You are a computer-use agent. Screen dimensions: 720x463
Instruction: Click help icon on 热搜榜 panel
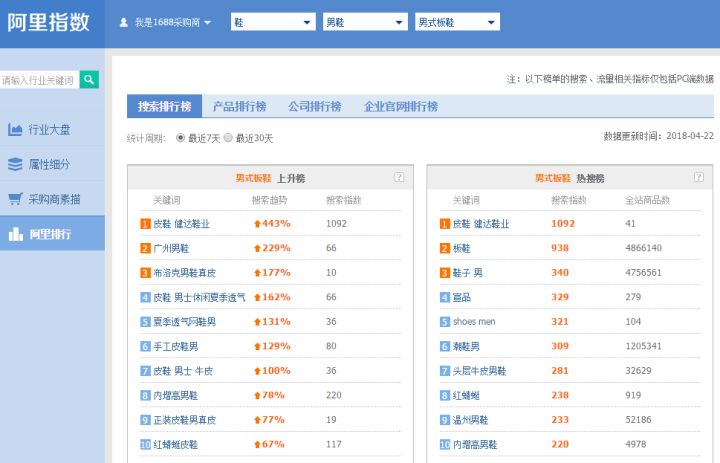tap(698, 177)
